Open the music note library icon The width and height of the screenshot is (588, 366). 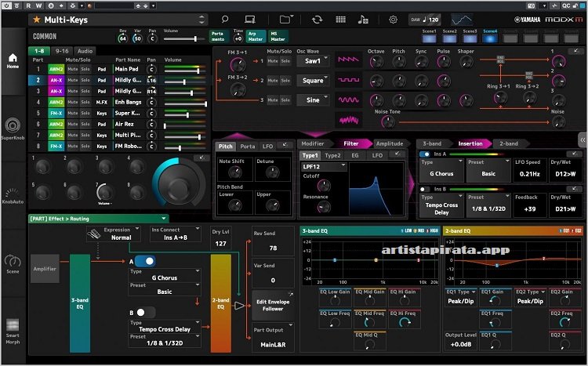tap(363, 20)
